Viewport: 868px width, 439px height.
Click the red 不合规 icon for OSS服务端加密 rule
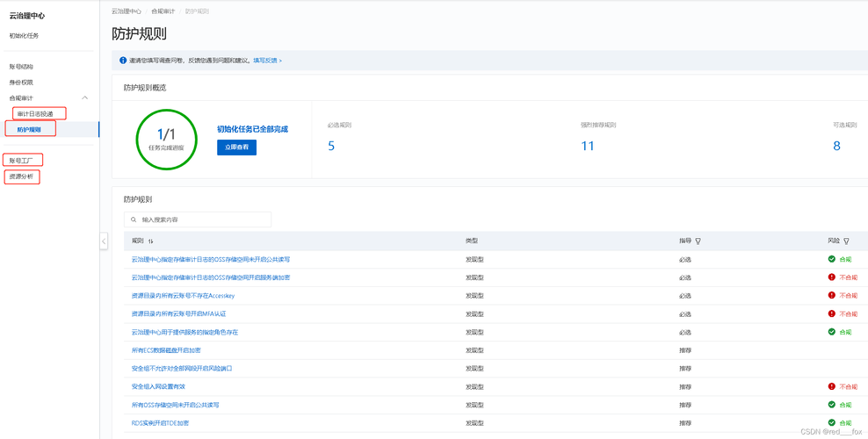tap(831, 277)
